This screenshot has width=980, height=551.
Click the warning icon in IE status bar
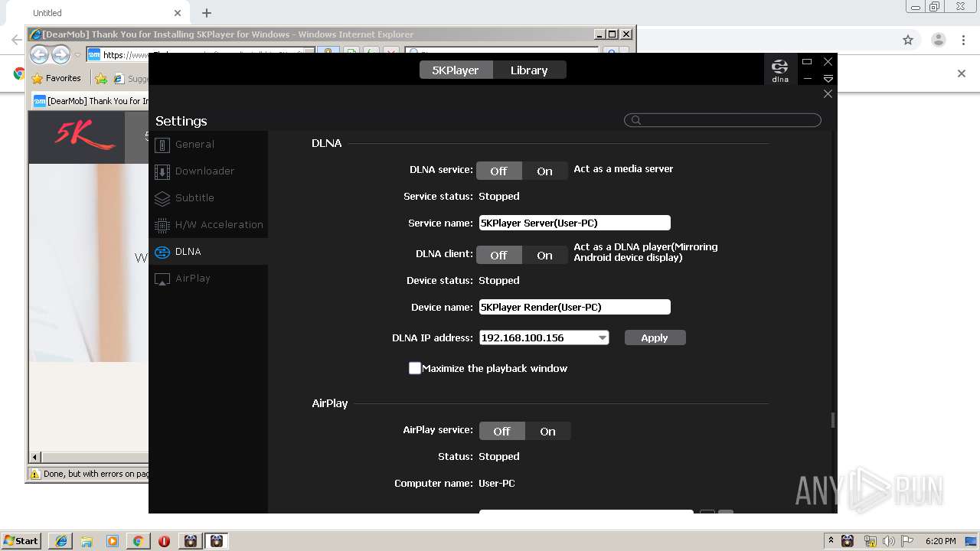coord(34,474)
